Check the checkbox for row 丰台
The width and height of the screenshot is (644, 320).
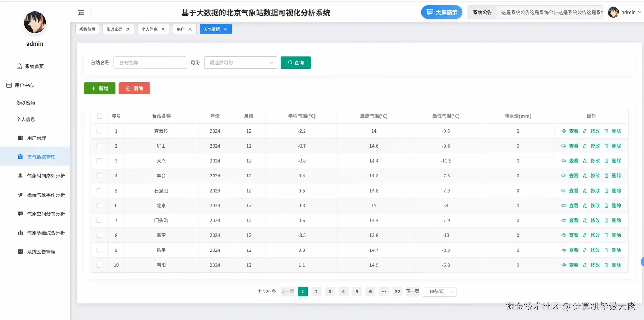(99, 176)
